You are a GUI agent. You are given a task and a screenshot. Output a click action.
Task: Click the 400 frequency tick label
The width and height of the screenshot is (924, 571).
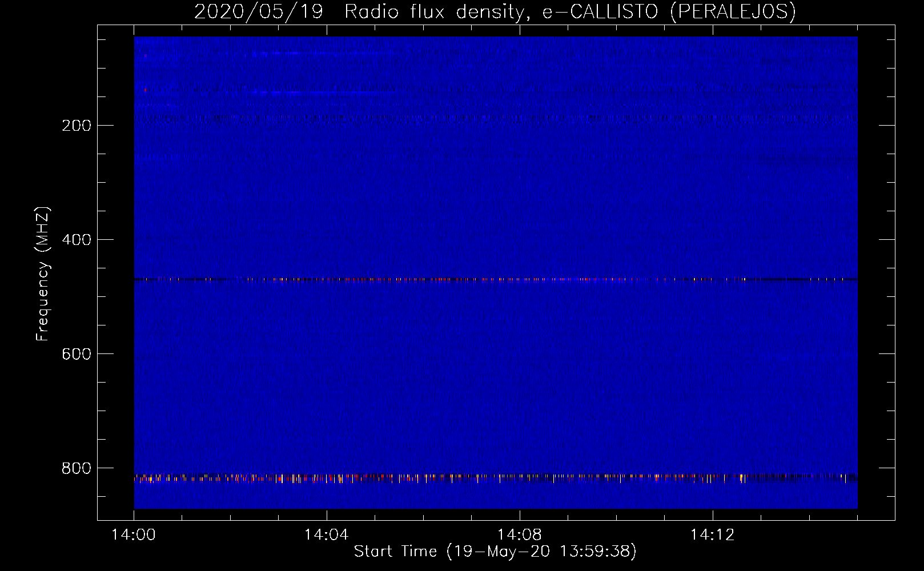[77, 240]
